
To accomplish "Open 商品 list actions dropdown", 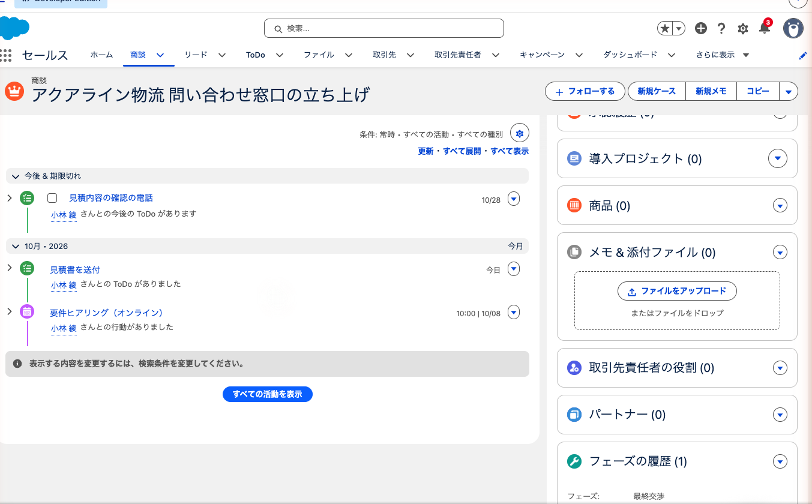I will [780, 206].
